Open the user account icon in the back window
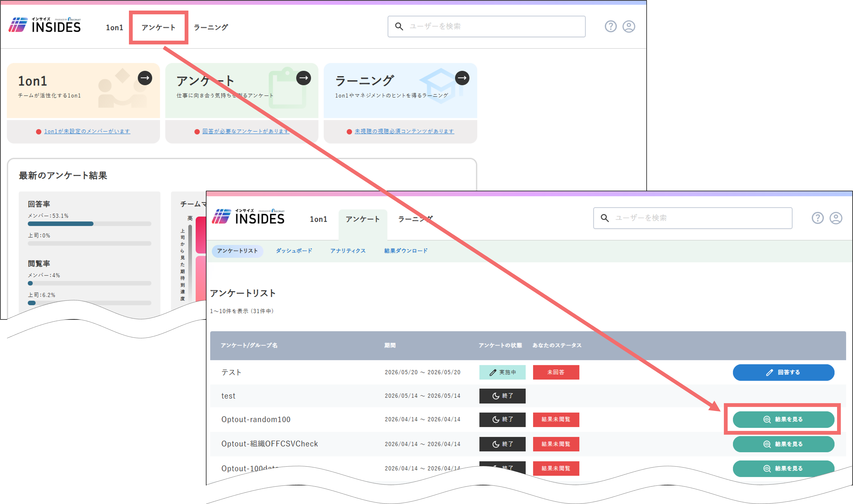The width and height of the screenshot is (853, 504). (629, 27)
